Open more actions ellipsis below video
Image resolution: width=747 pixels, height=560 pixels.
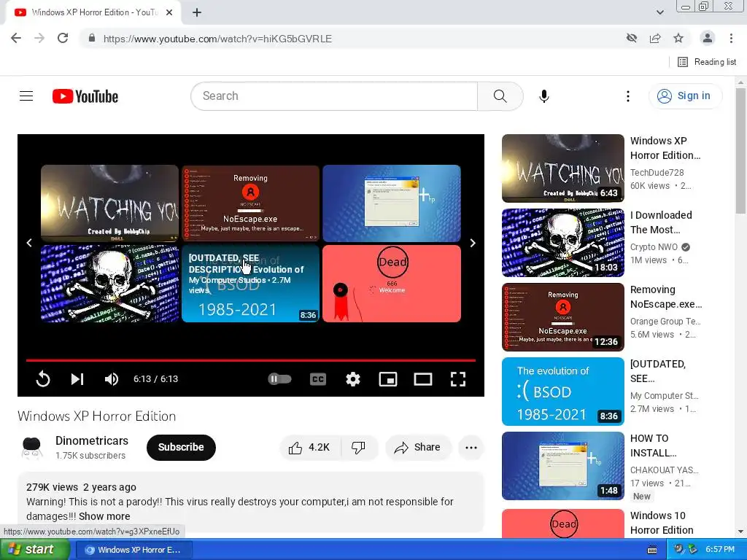click(471, 447)
